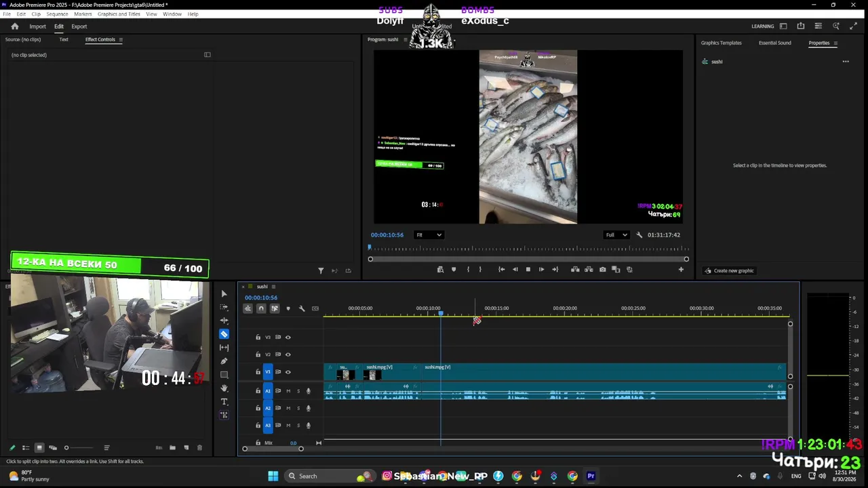Toggle lock on track V1
The width and height of the screenshot is (868, 488).
258,372
